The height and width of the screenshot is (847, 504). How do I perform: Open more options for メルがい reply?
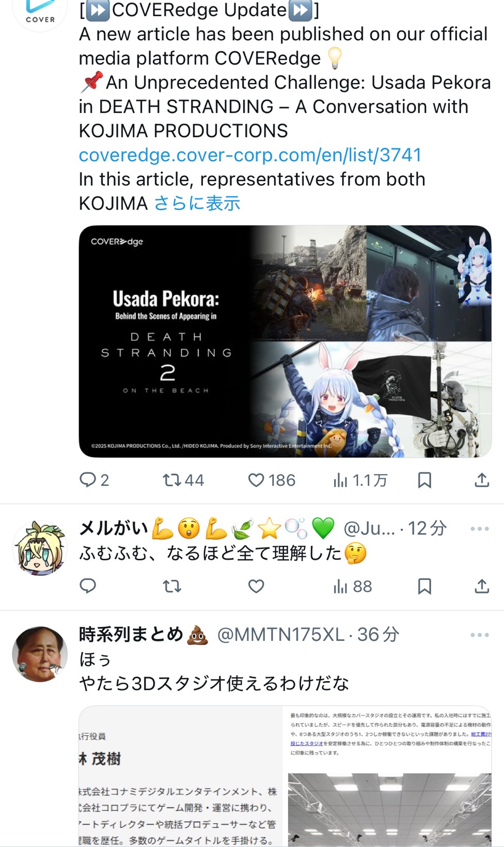click(x=480, y=529)
